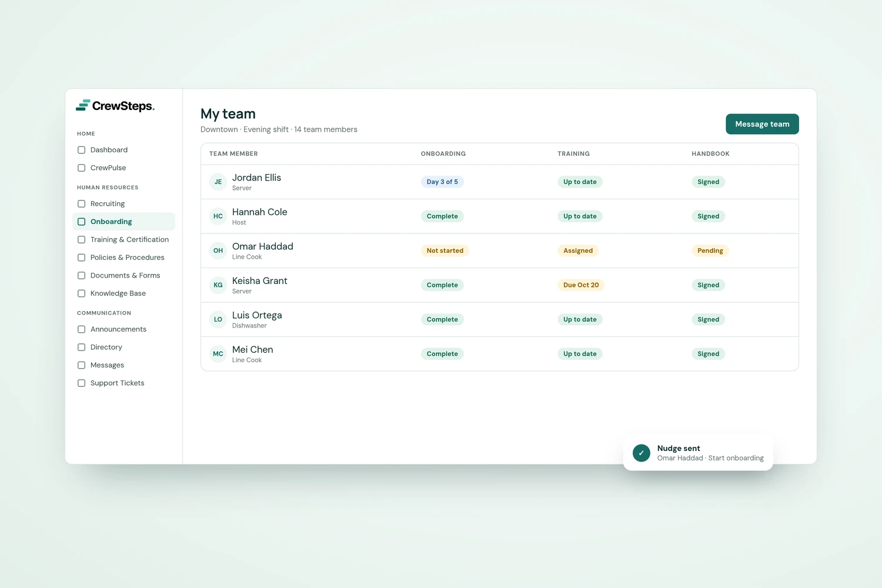Screen dimensions: 882x588
Task: Open Omar Haddad's name link
Action: [x=263, y=246]
